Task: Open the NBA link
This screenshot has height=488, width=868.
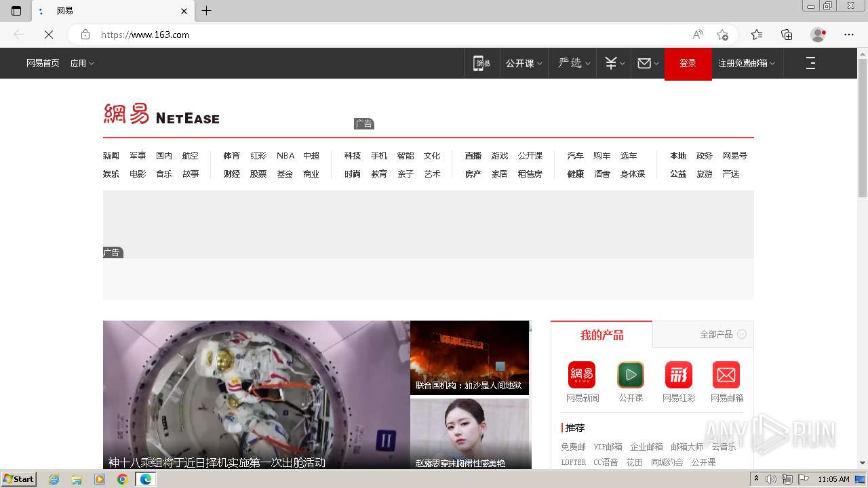Action: [x=285, y=155]
